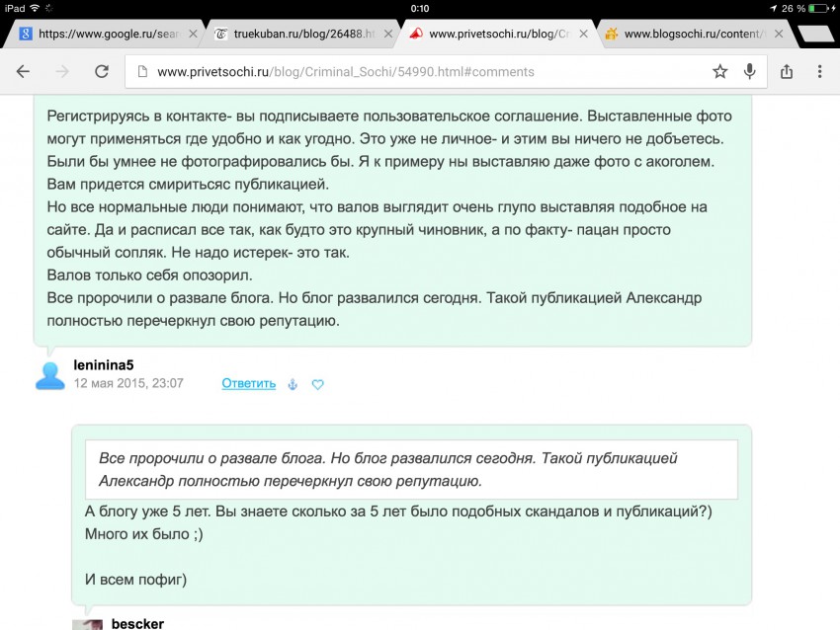Tap the browser back arrow
840x630 pixels.
pyautogui.click(x=23, y=71)
